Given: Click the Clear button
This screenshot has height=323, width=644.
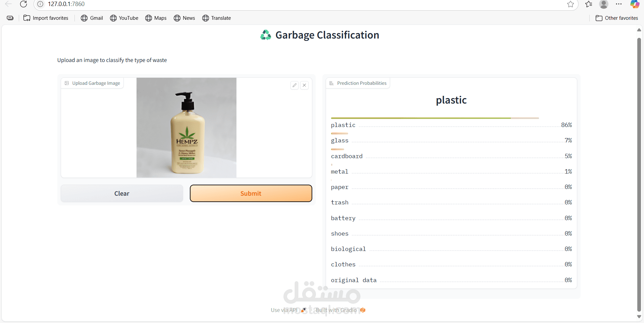Looking at the screenshot, I should [122, 193].
